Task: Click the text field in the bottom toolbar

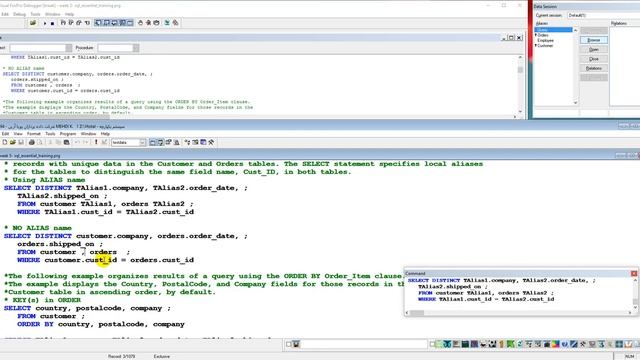Action: click(364, 344)
